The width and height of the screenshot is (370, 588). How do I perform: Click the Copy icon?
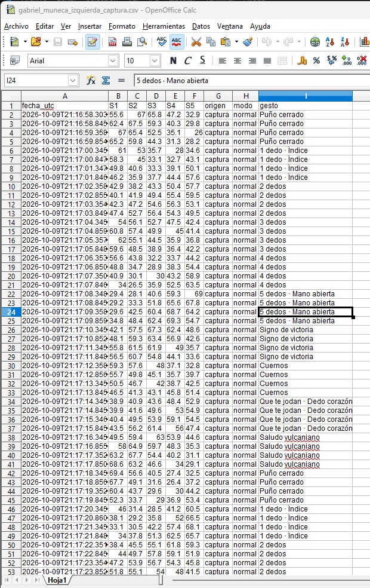(211, 42)
